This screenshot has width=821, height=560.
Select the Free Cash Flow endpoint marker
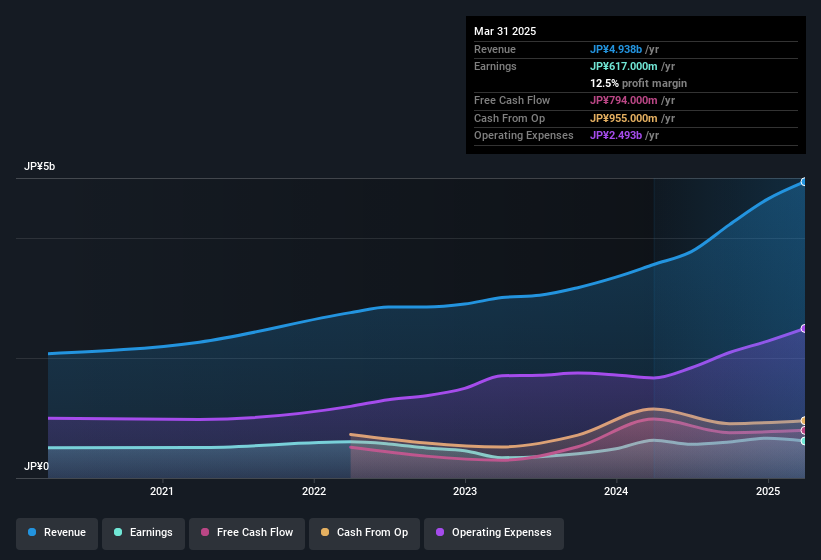[804, 431]
